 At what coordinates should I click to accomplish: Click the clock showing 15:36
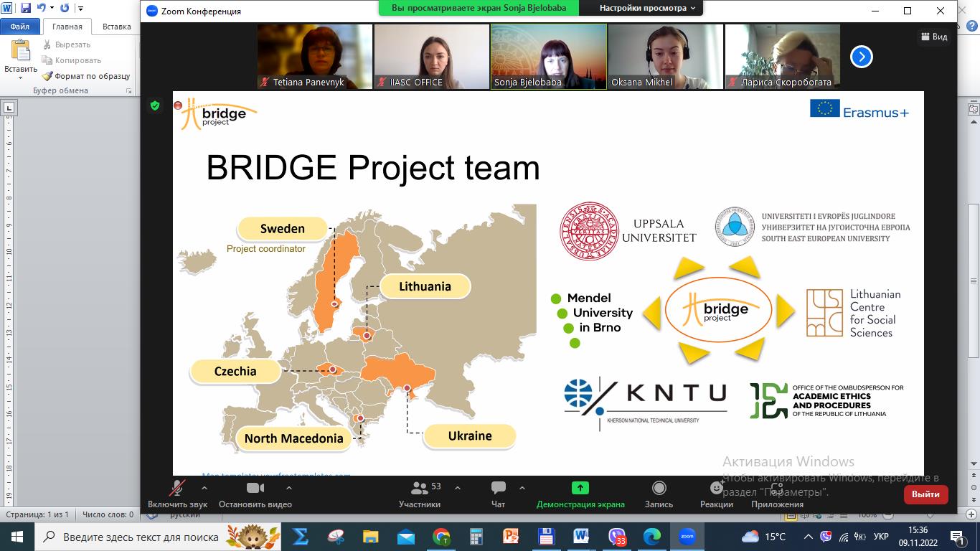pos(918,530)
